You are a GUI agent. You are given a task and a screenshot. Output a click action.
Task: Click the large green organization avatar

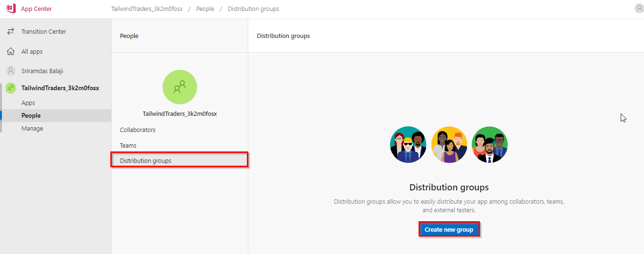tap(180, 87)
